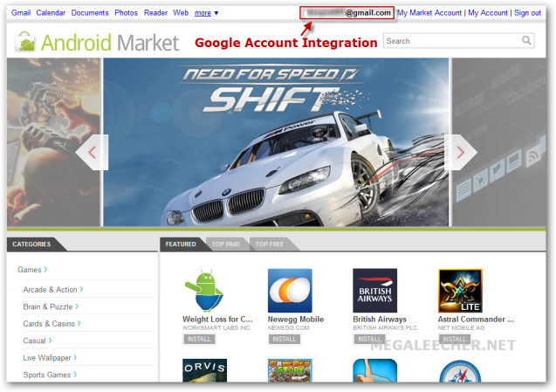This screenshot has width=556, height=392.
Task: Expand the more dropdown arrow
Action: [x=216, y=13]
